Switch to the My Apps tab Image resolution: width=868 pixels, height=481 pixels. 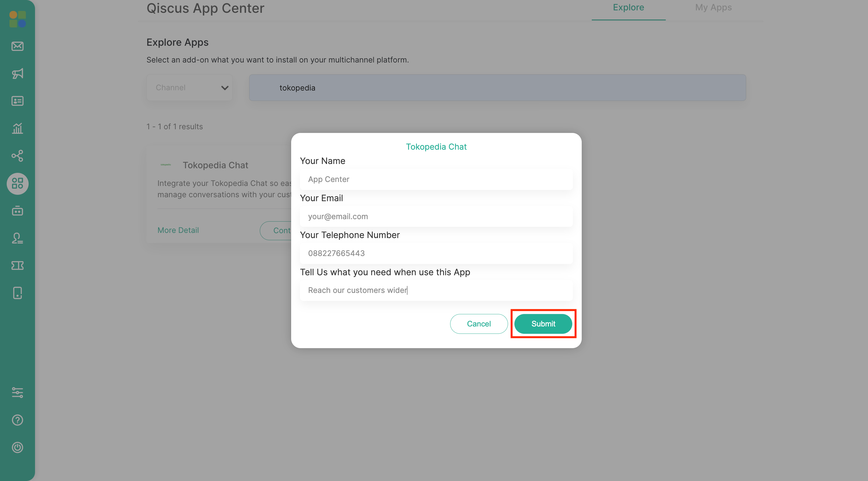[713, 7]
